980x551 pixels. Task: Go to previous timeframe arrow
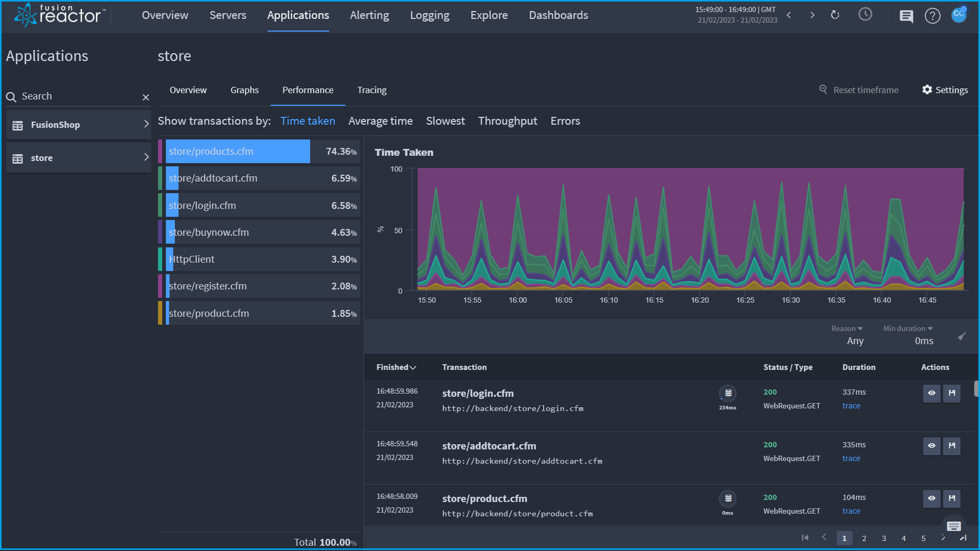point(789,15)
